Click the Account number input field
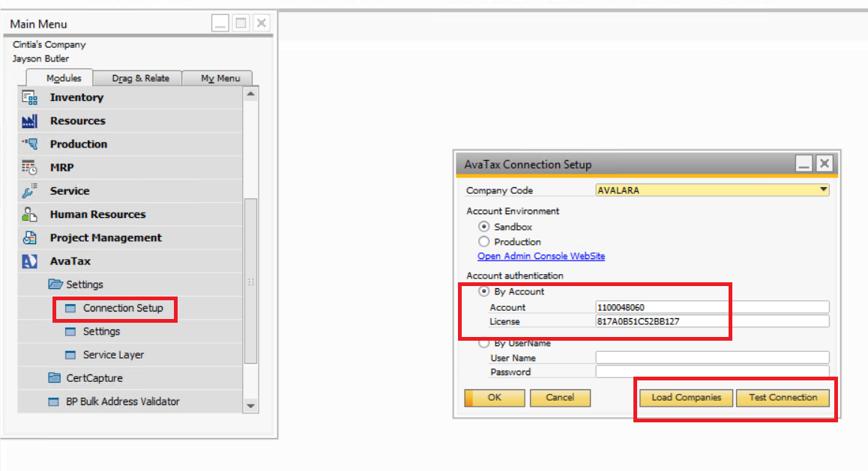Image resolution: width=868 pixels, height=471 pixels. tap(712, 307)
